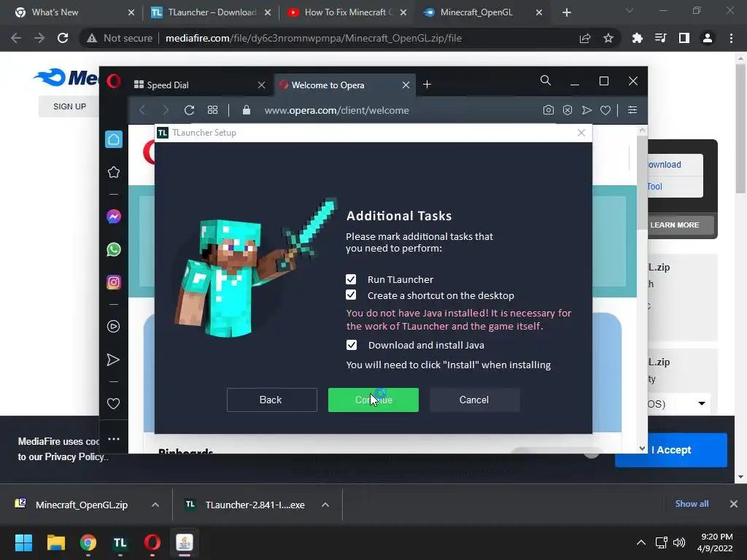Image resolution: width=747 pixels, height=560 pixels.
Task: Open Chrome tab search chevron
Action: tap(630, 10)
